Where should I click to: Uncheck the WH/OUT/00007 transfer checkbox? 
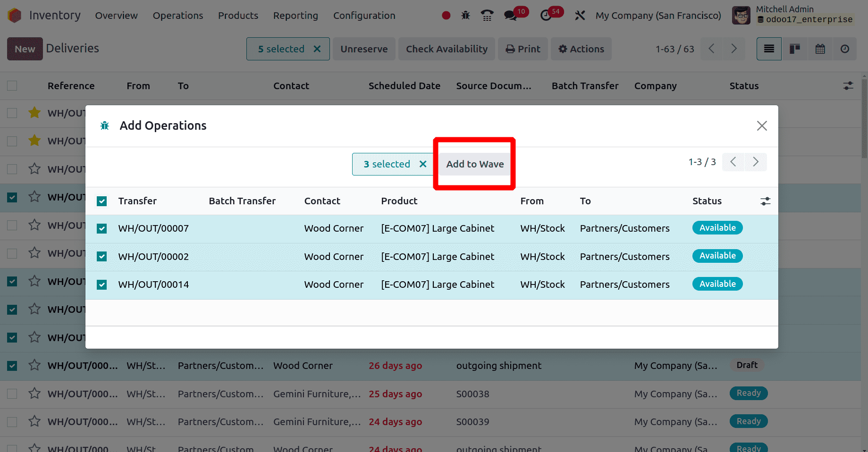[x=101, y=229]
